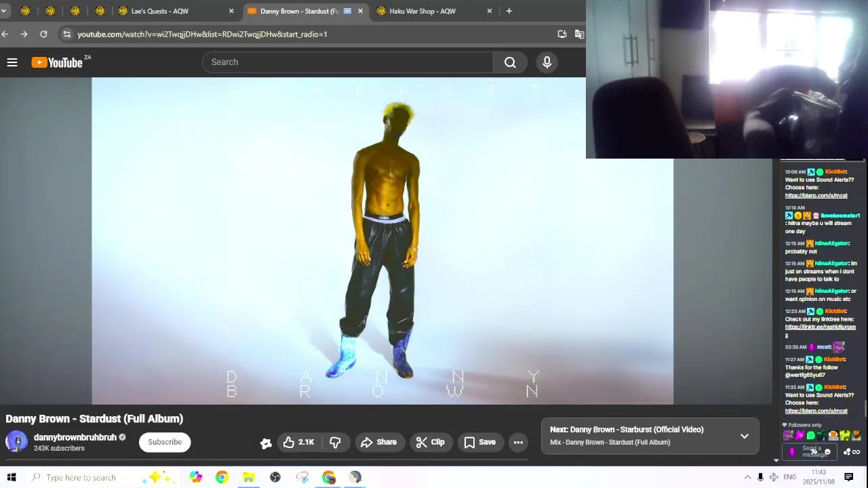Open dannybrownbruhbruh channel avatar
868x488 pixels.
coord(16,442)
